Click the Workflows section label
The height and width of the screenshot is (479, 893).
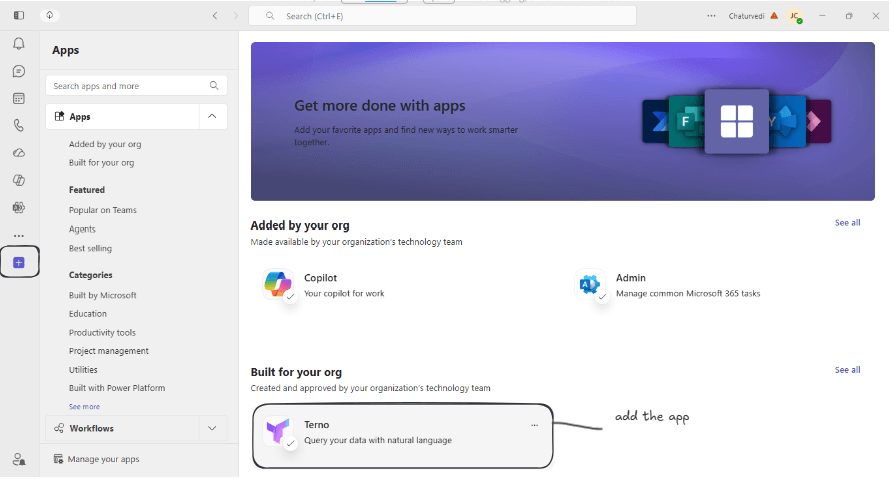[x=91, y=428]
